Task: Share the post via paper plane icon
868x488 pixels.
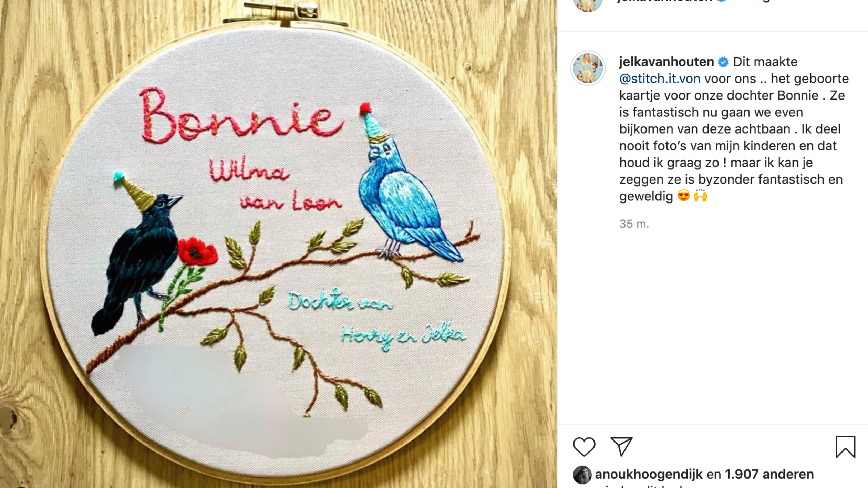Action: (621, 447)
